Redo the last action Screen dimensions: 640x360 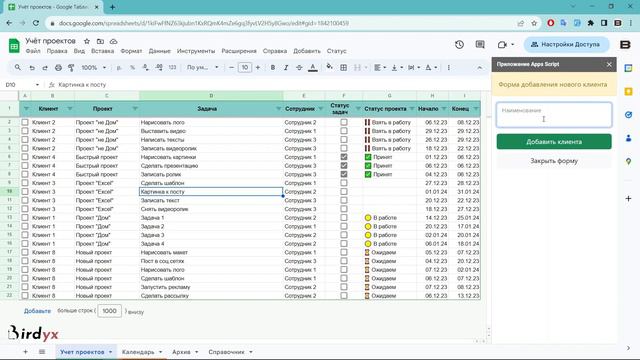click(45, 67)
